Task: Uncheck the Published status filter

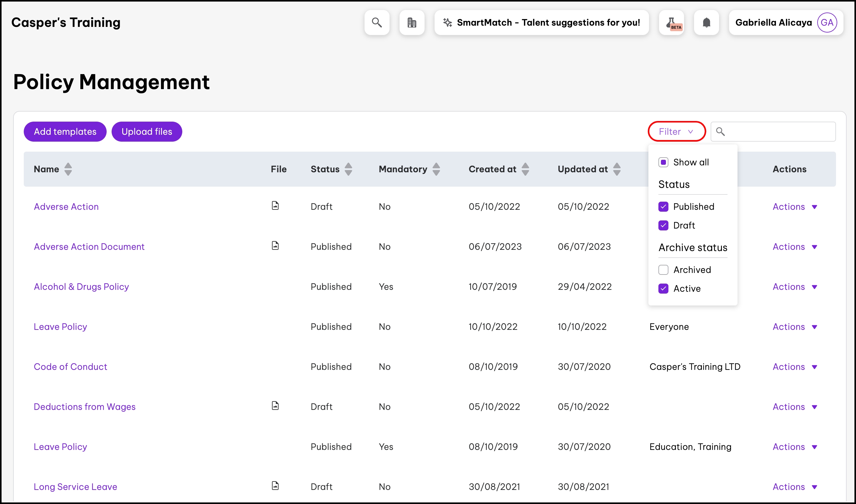Action: 663,206
